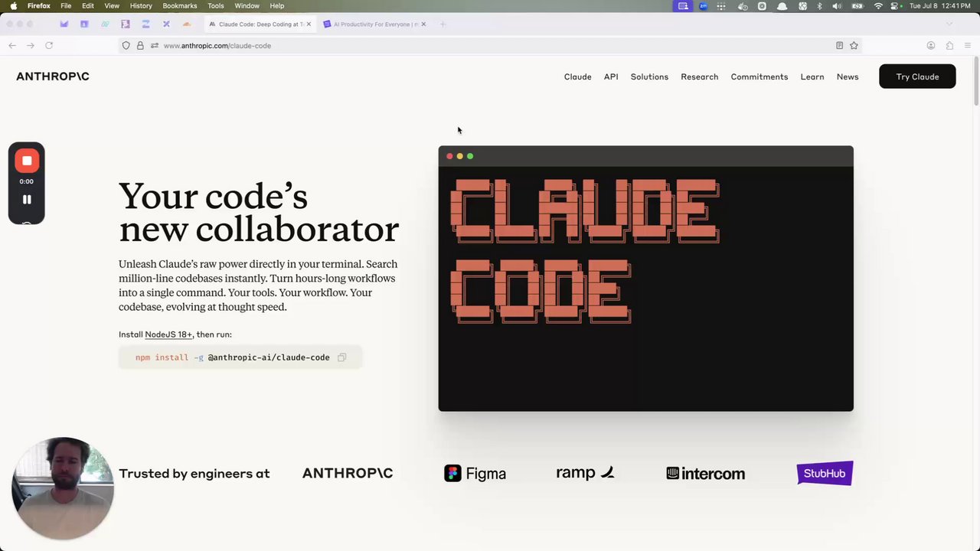This screenshot has height=551, width=980.
Task: Go back to previous page
Action: tap(12, 45)
